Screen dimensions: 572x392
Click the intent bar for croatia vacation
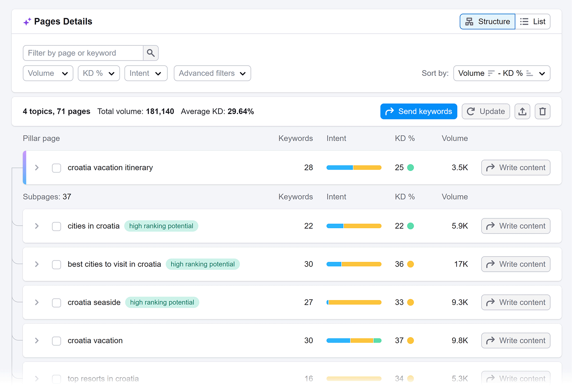[354, 340]
